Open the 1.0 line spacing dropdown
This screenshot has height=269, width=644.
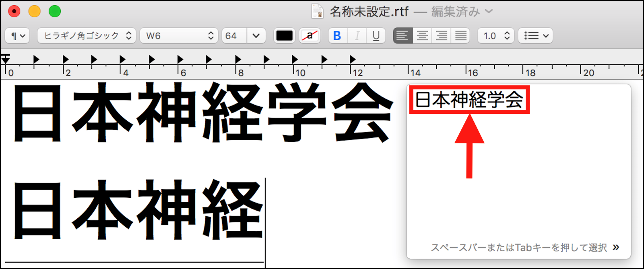(496, 36)
